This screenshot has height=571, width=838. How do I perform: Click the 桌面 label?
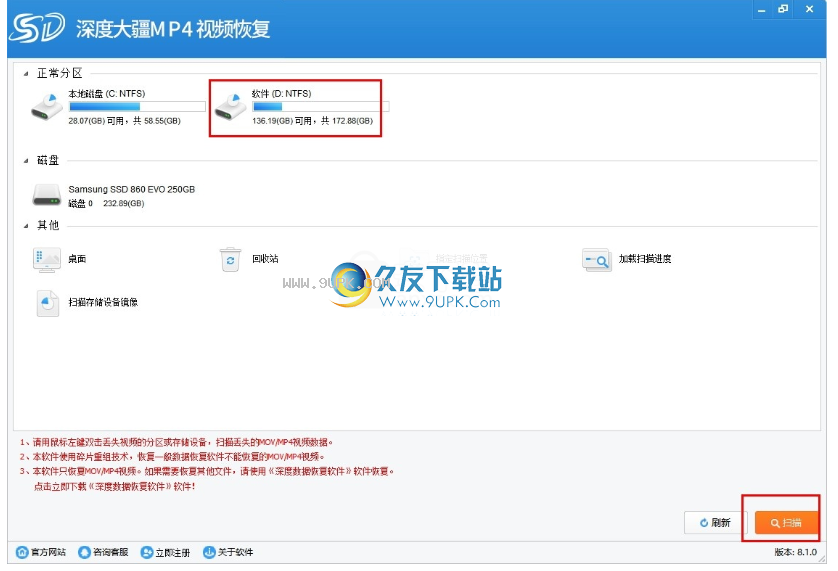(77, 259)
